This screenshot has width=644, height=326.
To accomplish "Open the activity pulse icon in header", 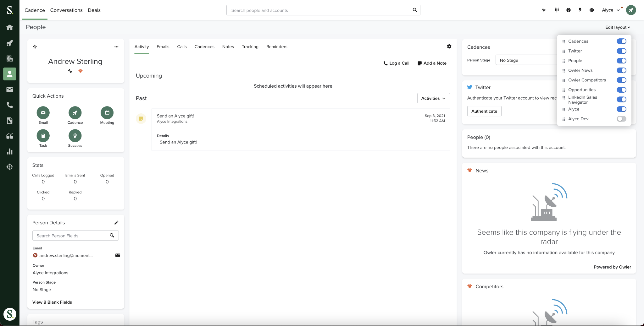I will [x=544, y=10].
